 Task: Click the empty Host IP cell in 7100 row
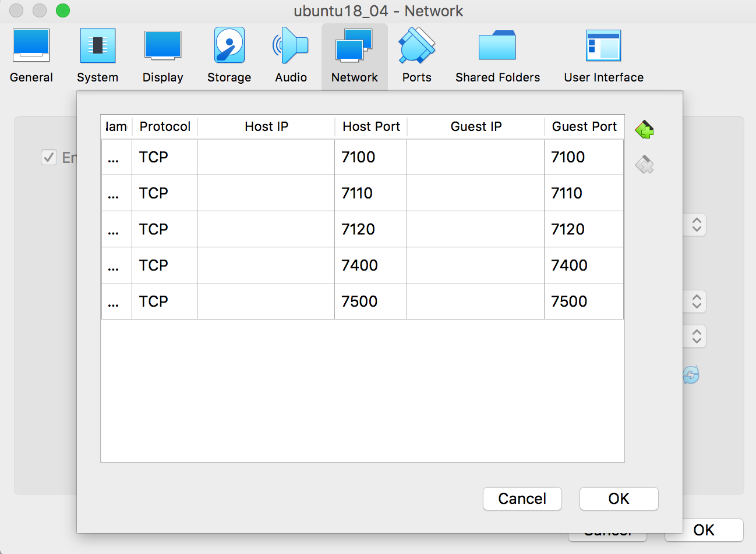[x=266, y=157]
